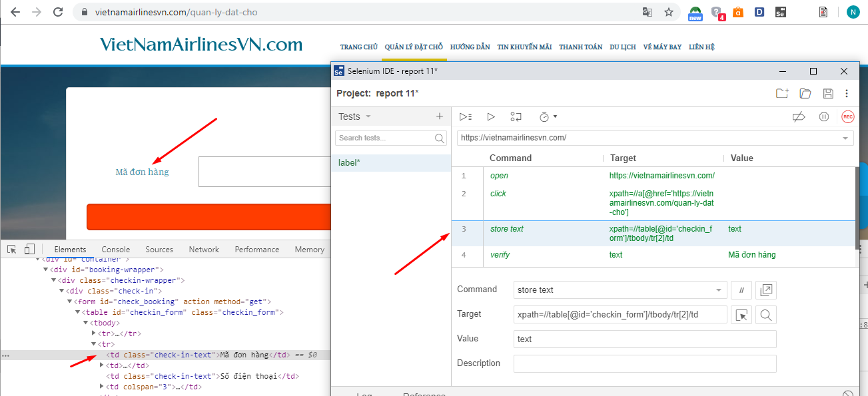Image resolution: width=868 pixels, height=396 pixels.
Task: Open the Network tab in DevTools
Action: click(x=204, y=250)
